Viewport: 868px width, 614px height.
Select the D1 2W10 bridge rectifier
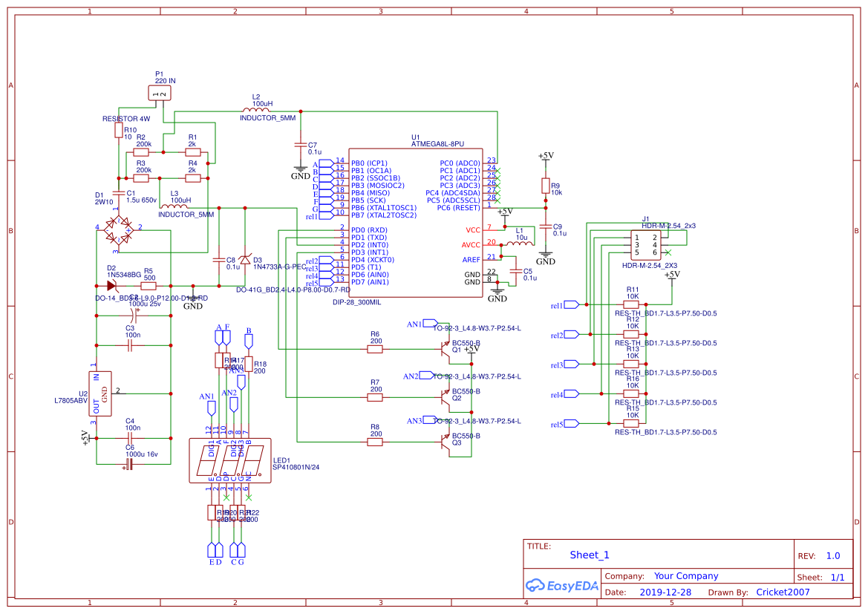pos(119,230)
